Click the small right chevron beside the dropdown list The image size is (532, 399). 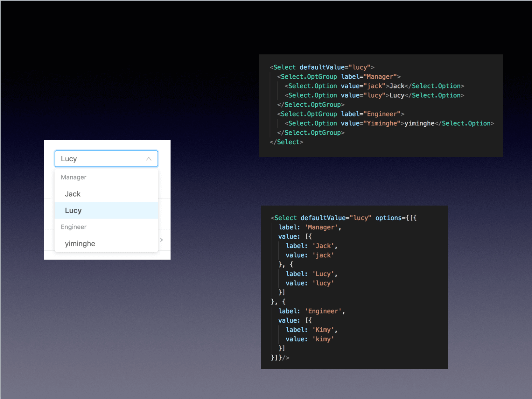pos(162,240)
